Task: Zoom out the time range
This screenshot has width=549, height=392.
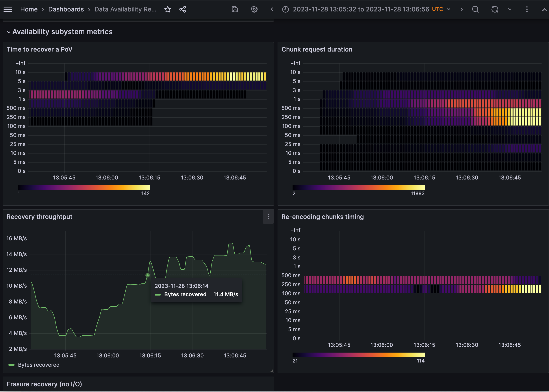Action: (475, 9)
